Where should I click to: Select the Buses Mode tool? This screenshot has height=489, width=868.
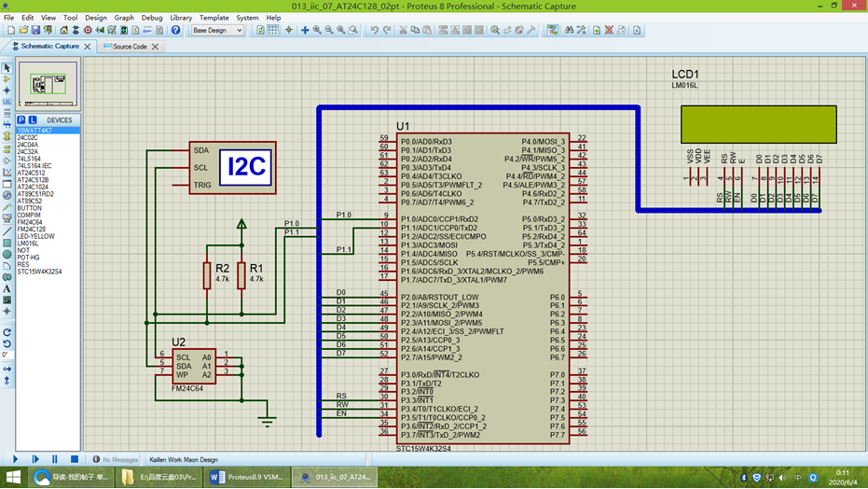pyautogui.click(x=7, y=125)
